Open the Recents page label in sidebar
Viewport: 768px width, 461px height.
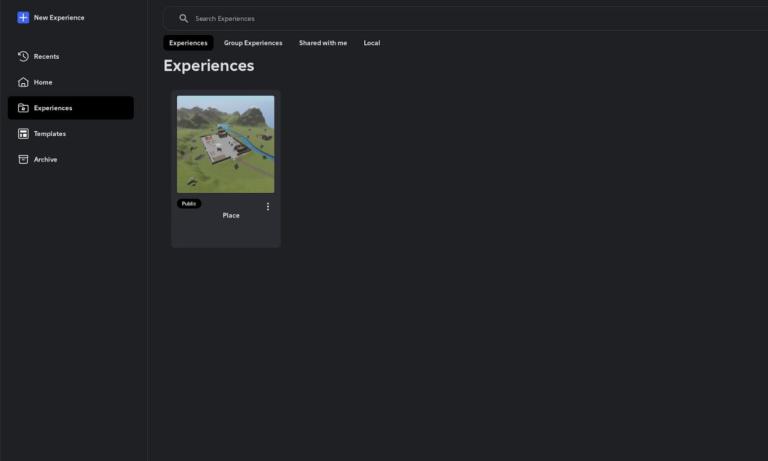pos(46,56)
